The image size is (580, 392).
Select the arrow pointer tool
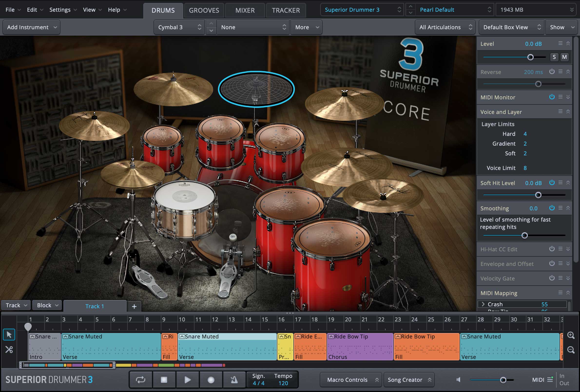9,335
